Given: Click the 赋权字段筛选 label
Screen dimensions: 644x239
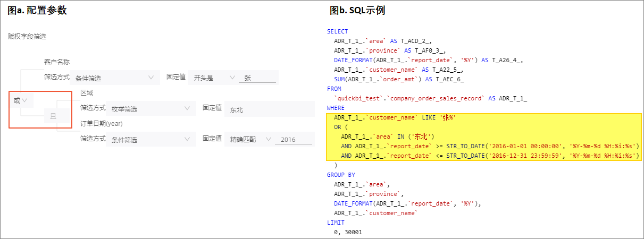Looking at the screenshot, I should (x=27, y=37).
